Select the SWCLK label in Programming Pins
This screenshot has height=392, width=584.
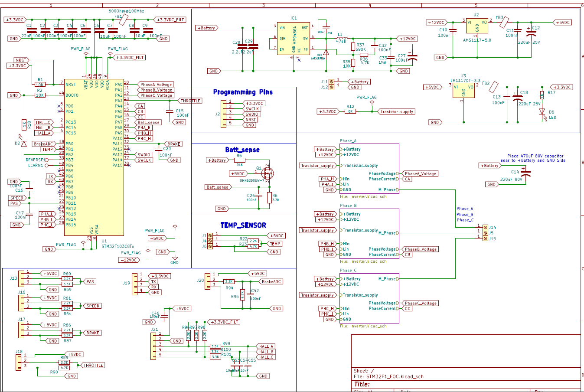coord(252,109)
